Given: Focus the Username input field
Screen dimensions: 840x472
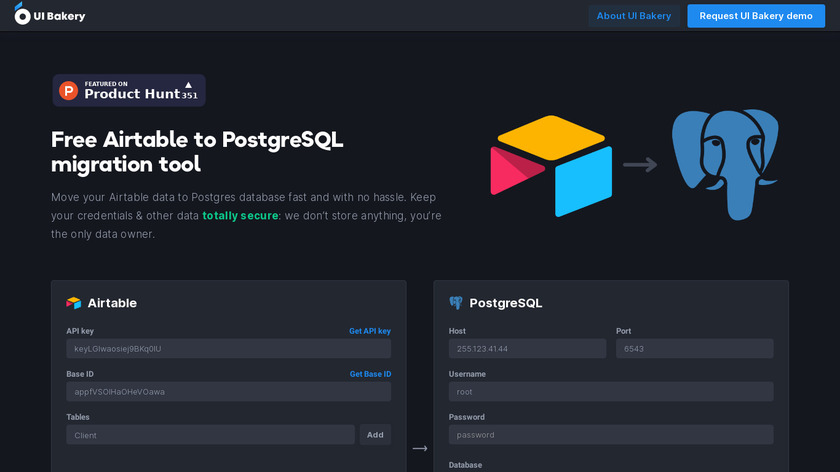Looking at the screenshot, I should click(x=611, y=392).
